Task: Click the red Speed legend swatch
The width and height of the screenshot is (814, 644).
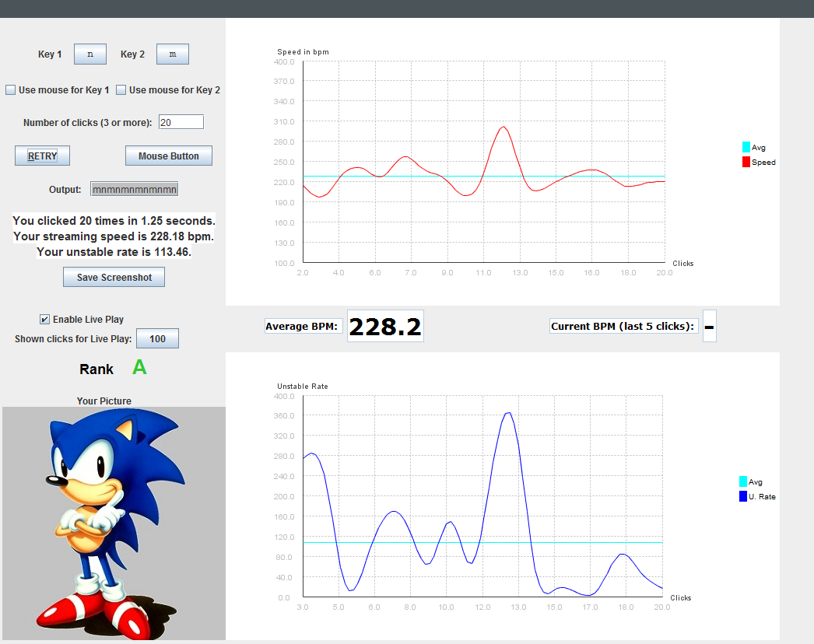Action: (746, 162)
